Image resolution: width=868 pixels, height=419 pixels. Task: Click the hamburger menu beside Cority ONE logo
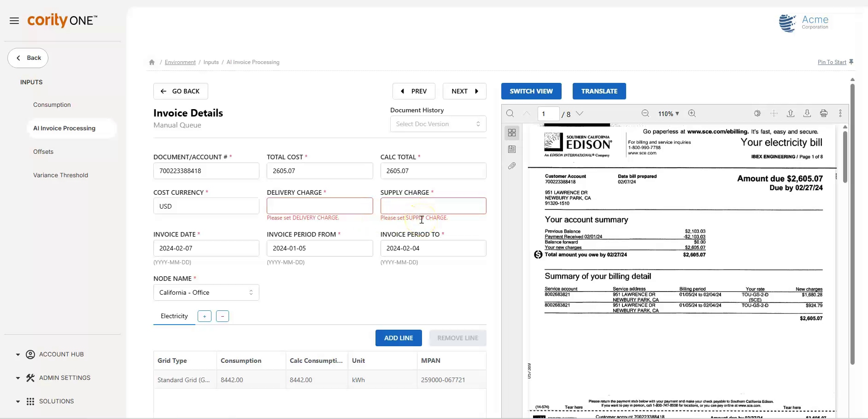[x=14, y=20]
